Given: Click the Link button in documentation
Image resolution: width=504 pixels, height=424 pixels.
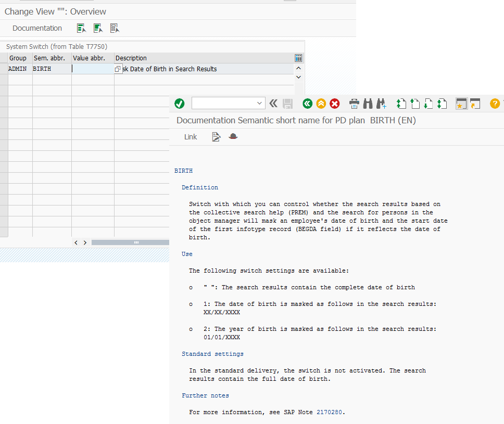Looking at the screenshot, I should click(x=191, y=137).
